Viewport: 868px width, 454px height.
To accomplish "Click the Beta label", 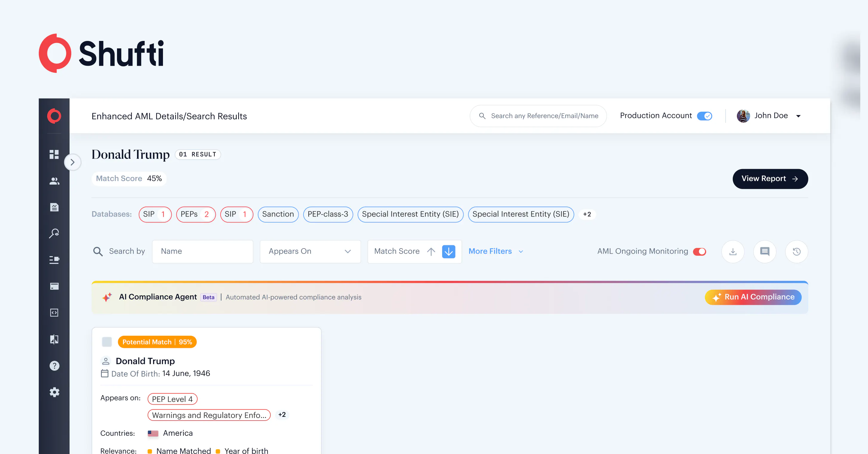I will coord(209,297).
